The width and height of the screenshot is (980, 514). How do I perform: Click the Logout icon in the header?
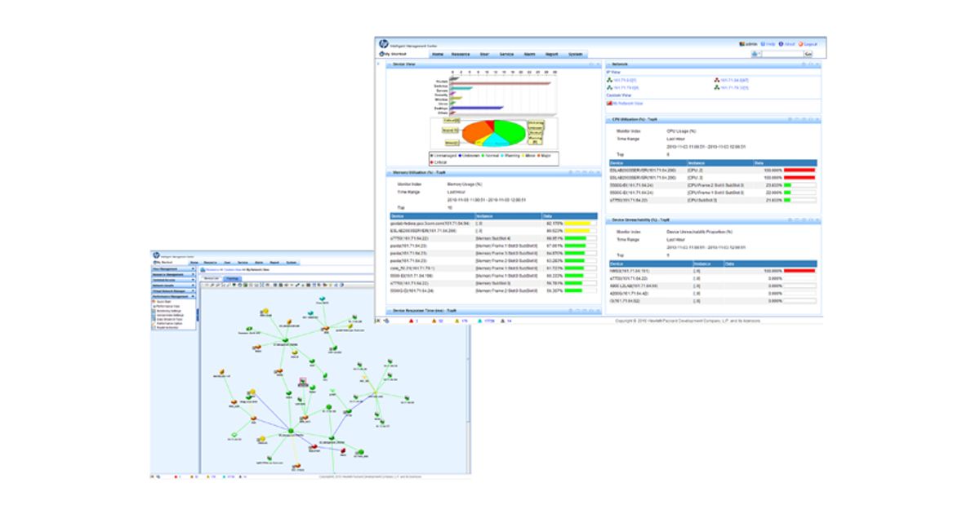coord(800,43)
